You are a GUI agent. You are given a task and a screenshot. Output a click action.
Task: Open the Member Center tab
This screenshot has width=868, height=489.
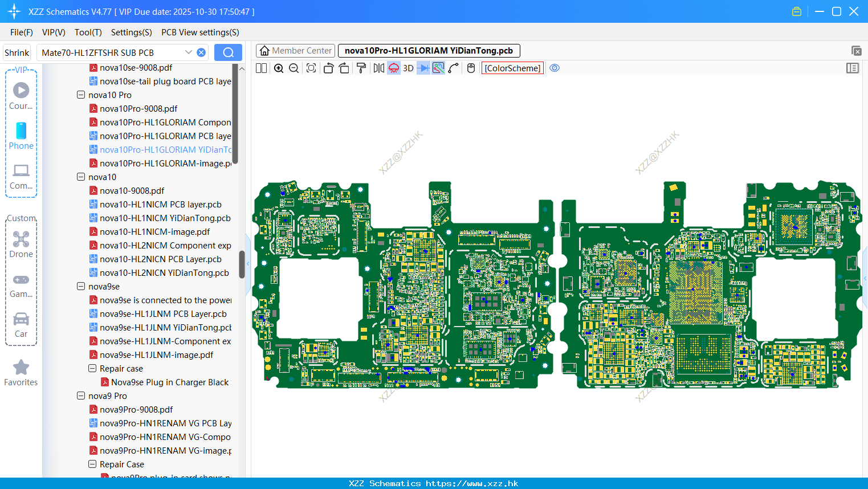pyautogui.click(x=295, y=51)
